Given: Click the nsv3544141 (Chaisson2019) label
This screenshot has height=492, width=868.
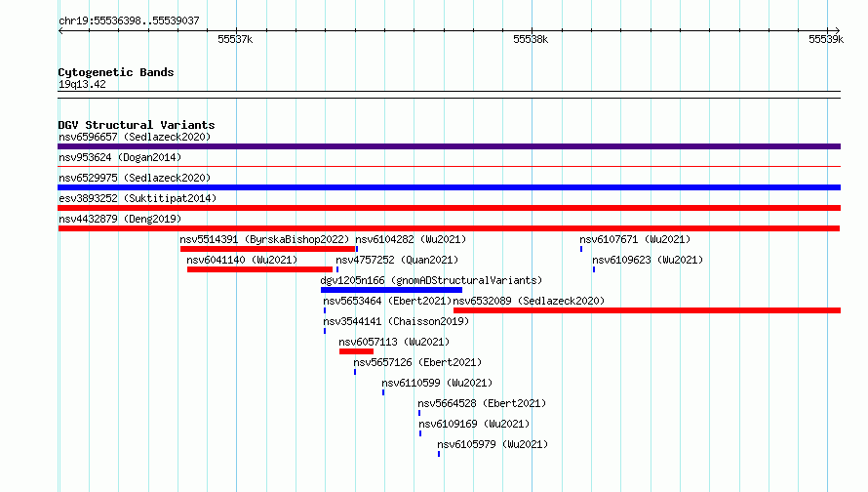Looking at the screenshot, I should tap(396, 321).
